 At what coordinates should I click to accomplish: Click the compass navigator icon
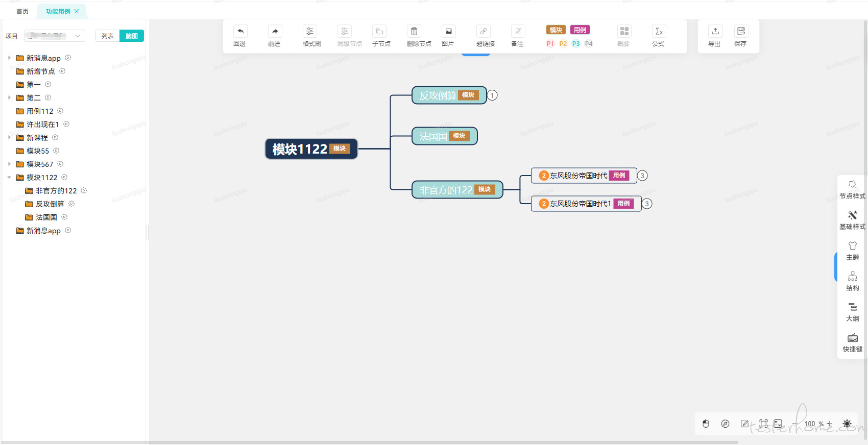[x=726, y=424]
